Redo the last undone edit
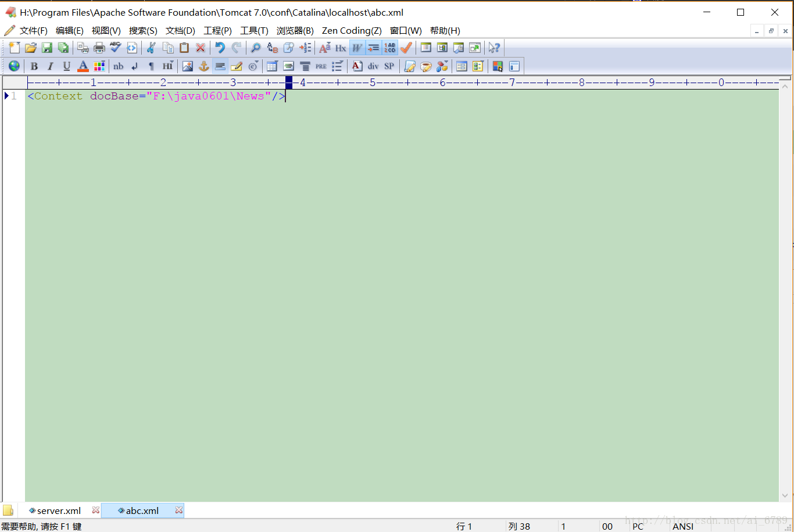Image resolution: width=794 pixels, height=532 pixels. coord(236,48)
